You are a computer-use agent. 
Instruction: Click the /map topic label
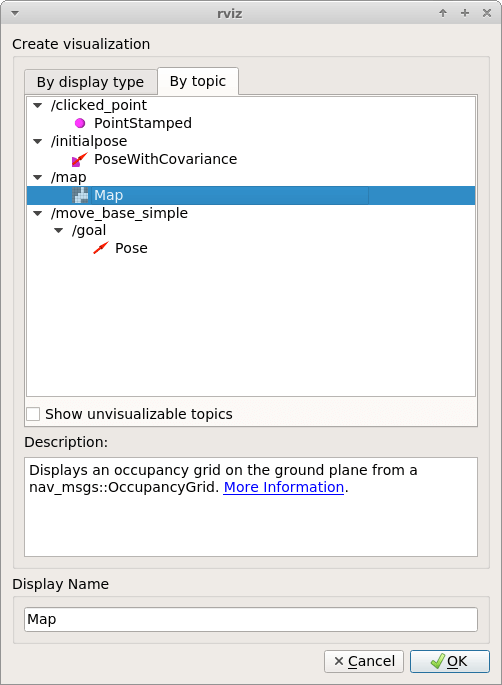click(69, 177)
